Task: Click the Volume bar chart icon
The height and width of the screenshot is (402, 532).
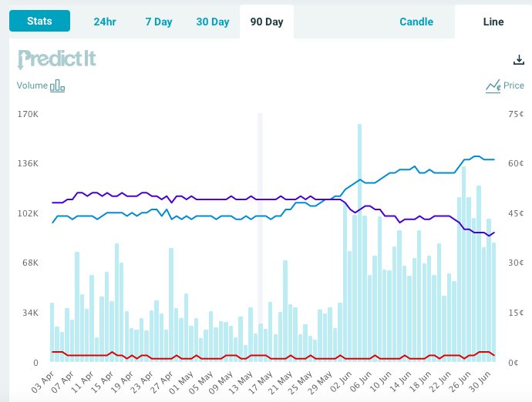Action: (58, 86)
